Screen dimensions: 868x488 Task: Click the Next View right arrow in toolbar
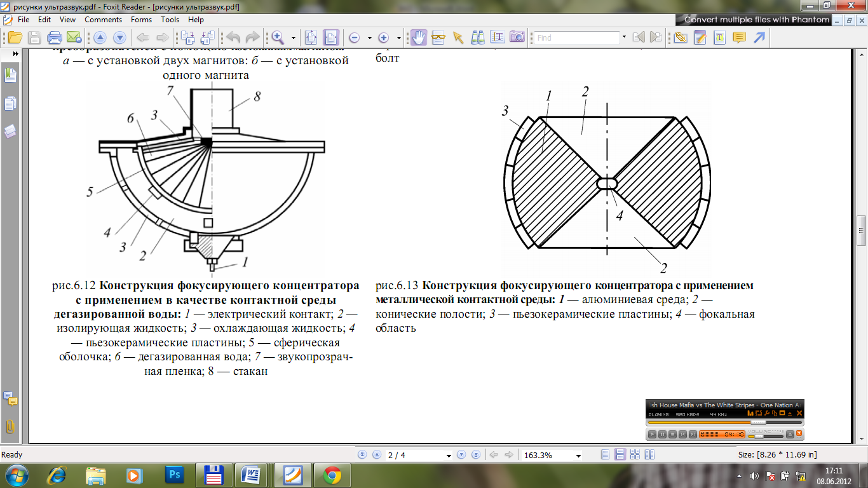click(162, 37)
